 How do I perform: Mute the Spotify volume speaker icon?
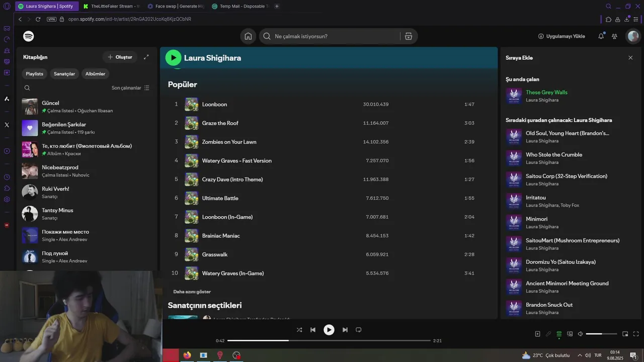[x=580, y=334]
